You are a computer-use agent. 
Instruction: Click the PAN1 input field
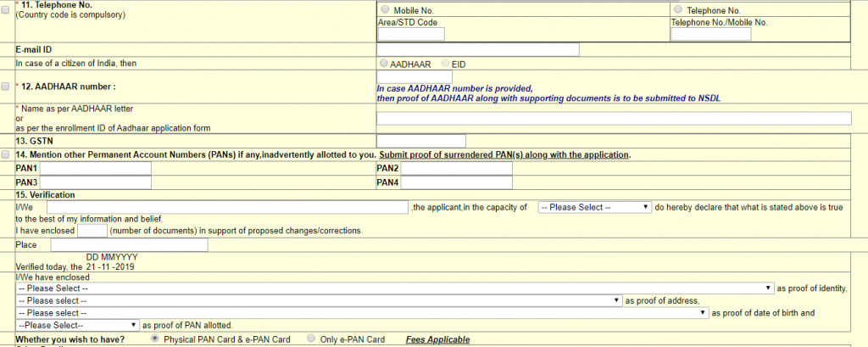pos(95,168)
